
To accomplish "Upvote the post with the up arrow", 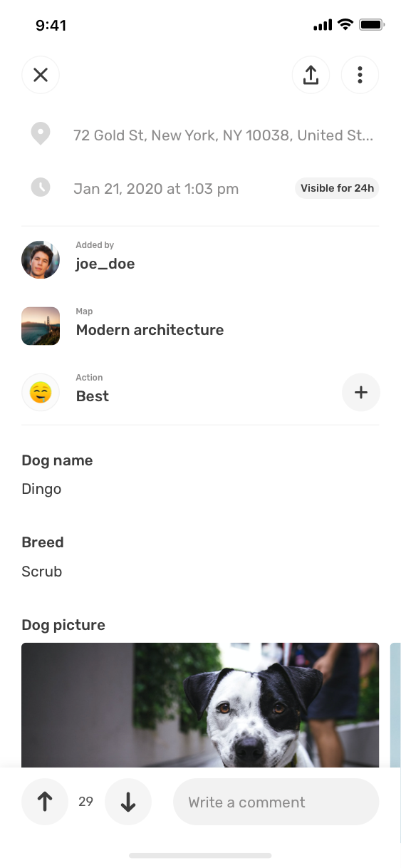I will click(x=45, y=802).
